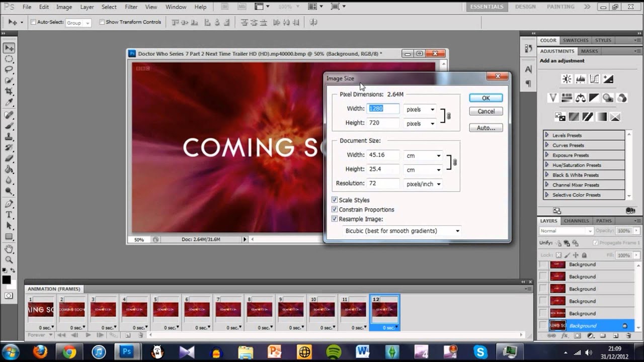Select the Eraser tool

pyautogui.click(x=9, y=159)
